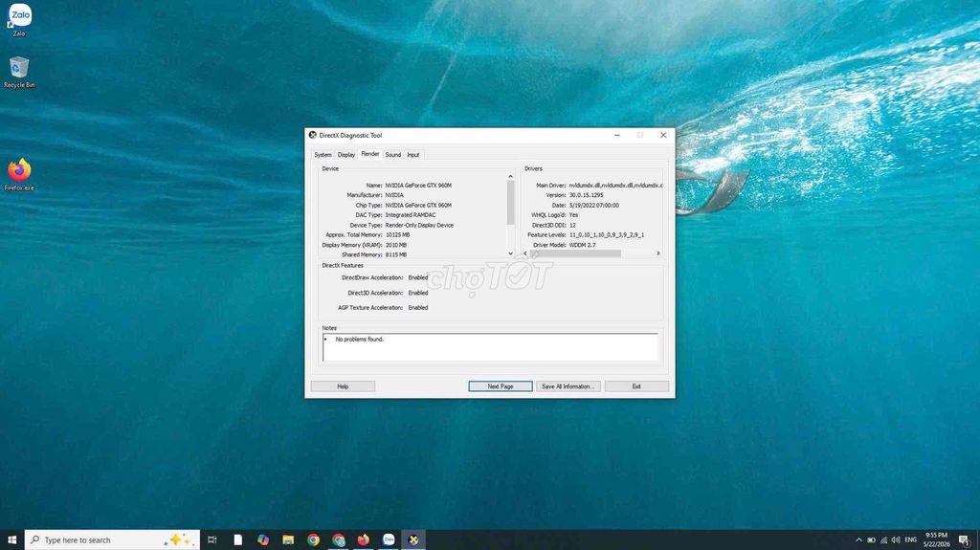The image size is (980, 550).
Task: Select the DirectDraw Acceleration Enabled value
Action: [418, 277]
